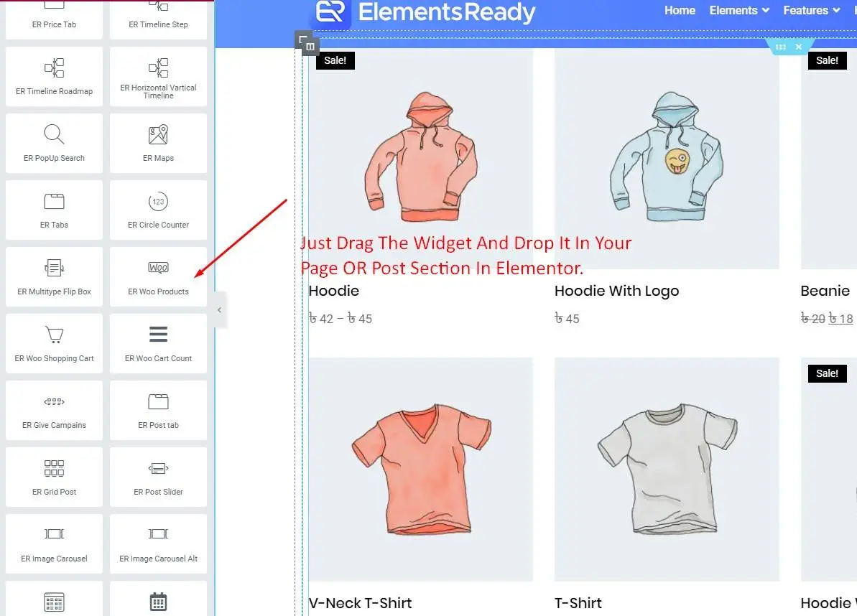Choose the ER Woo Cart Count widget
Image resolution: width=857 pixels, height=616 pixels.
click(x=158, y=343)
